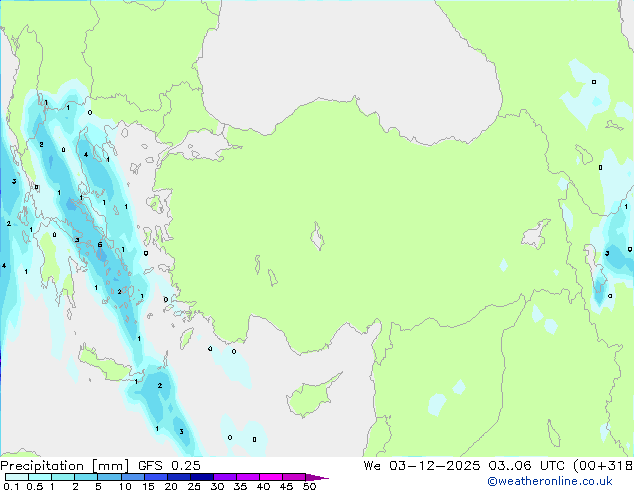Image resolution: width=634 pixels, height=490 pixels.
Task: Click the 45–50 mm legend color swatch
Action: click(294, 477)
